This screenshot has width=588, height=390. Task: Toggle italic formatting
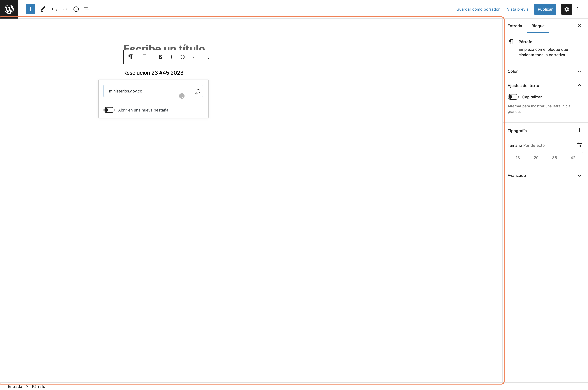pos(171,57)
